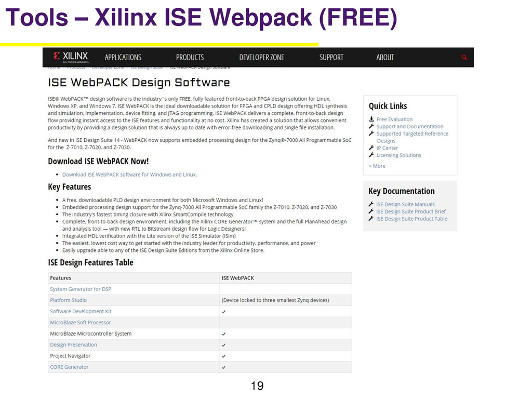The height and width of the screenshot is (399, 532).
Task: Open the Design Preservation link
Action: [73, 345]
